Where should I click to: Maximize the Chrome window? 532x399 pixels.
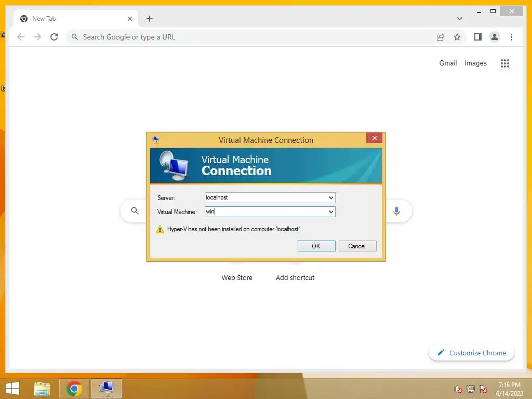[x=493, y=11]
